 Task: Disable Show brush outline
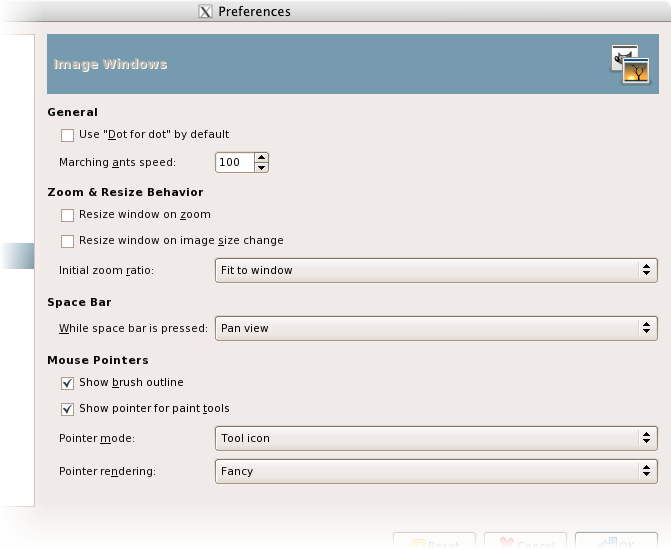click(67, 383)
